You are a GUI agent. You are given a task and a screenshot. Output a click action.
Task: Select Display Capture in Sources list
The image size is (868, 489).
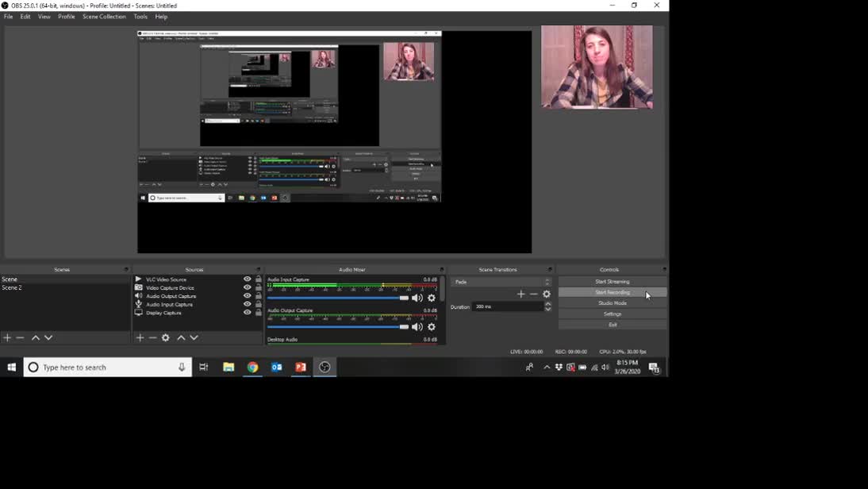tap(164, 312)
